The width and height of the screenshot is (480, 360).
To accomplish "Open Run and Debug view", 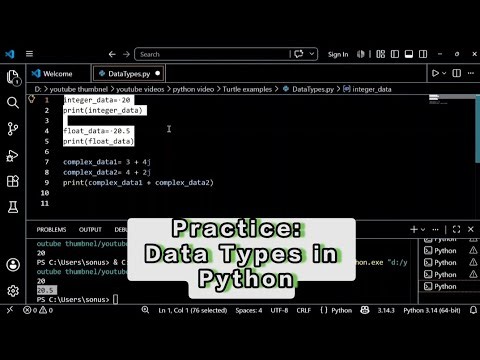I will coord(13,156).
